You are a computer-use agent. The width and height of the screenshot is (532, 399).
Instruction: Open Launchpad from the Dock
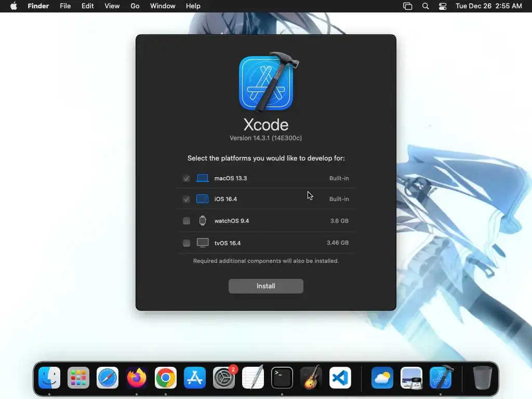[x=78, y=377]
